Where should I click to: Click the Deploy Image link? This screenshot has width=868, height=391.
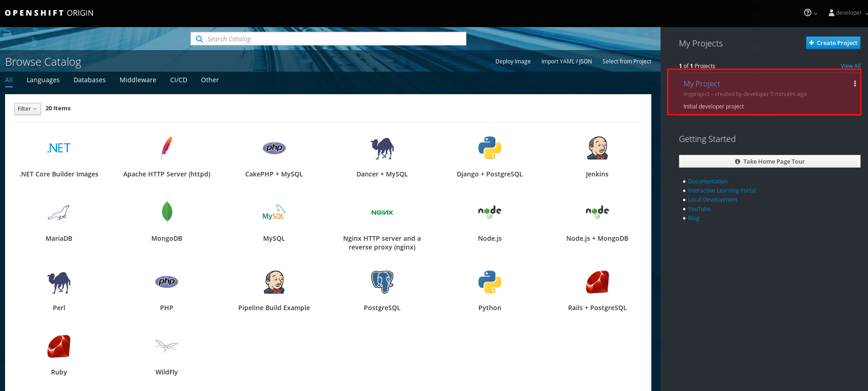pyautogui.click(x=513, y=62)
